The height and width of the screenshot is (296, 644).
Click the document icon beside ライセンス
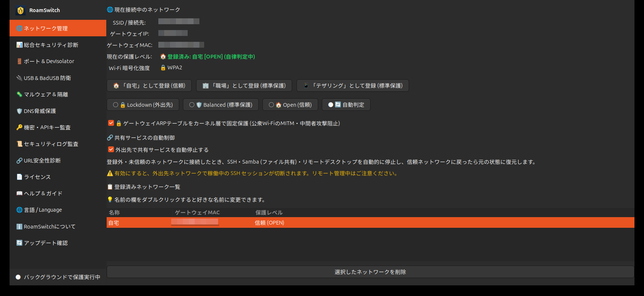click(x=19, y=177)
